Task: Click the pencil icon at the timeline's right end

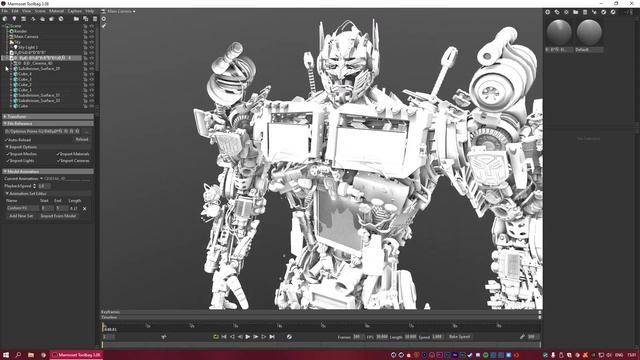Action: pyautogui.click(x=522, y=337)
